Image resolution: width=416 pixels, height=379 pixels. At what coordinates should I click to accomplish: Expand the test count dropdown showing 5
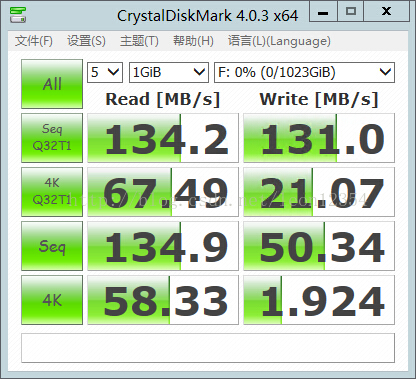pyautogui.click(x=105, y=72)
